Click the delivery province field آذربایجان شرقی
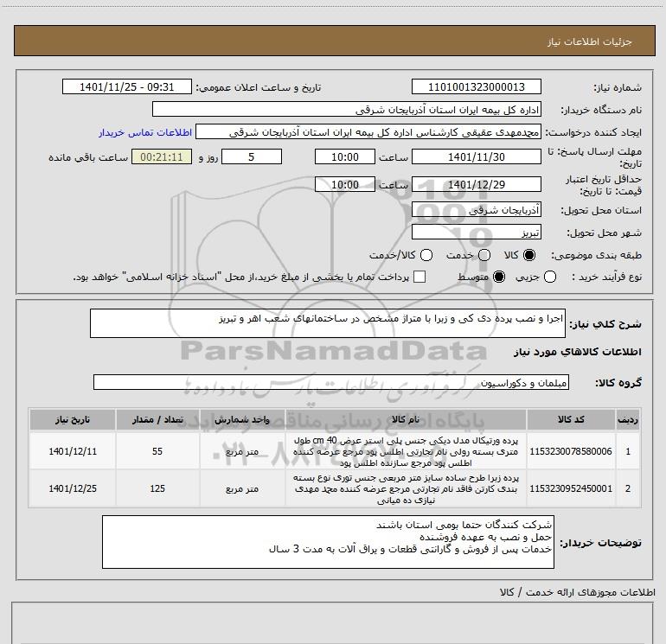666x644 pixels. (x=476, y=210)
